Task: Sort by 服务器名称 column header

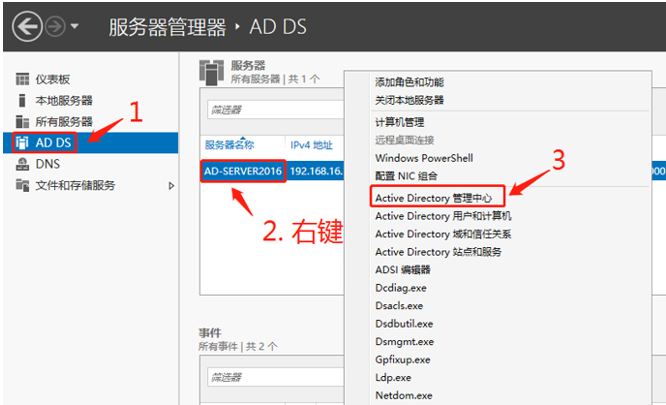Action: coord(229,145)
